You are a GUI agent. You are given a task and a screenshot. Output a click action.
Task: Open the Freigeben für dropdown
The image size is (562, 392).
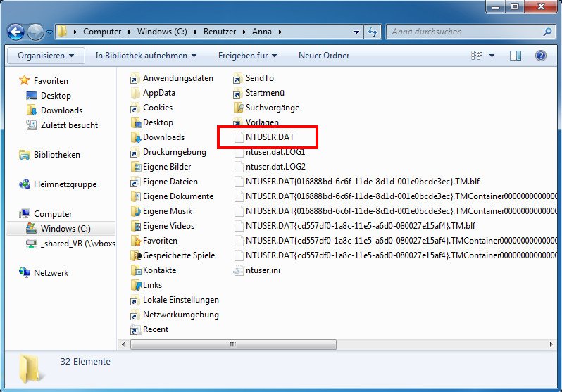[247, 56]
